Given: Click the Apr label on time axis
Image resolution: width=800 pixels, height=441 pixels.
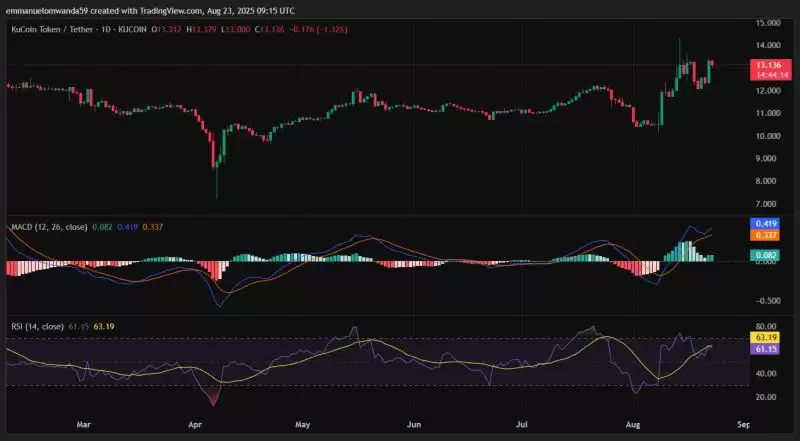Looking at the screenshot, I should [194, 425].
